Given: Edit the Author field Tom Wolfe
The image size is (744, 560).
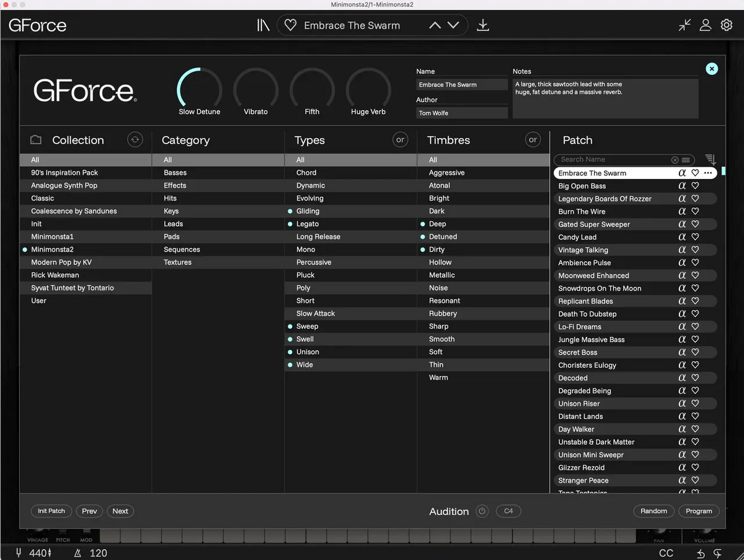Looking at the screenshot, I should coord(462,113).
